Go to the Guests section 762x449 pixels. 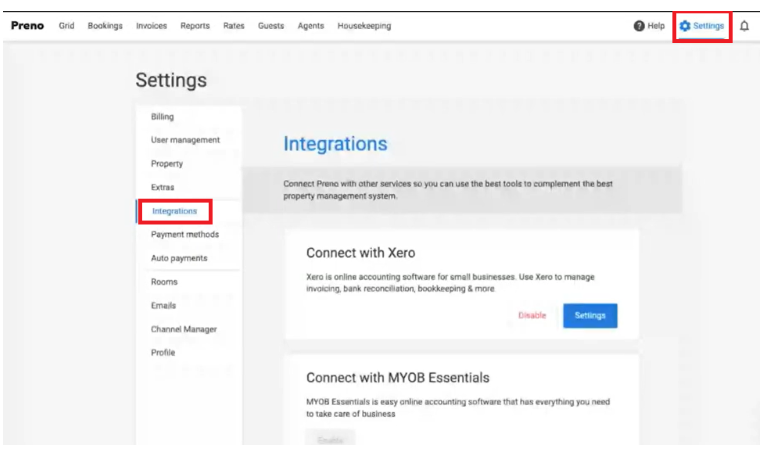tap(271, 26)
